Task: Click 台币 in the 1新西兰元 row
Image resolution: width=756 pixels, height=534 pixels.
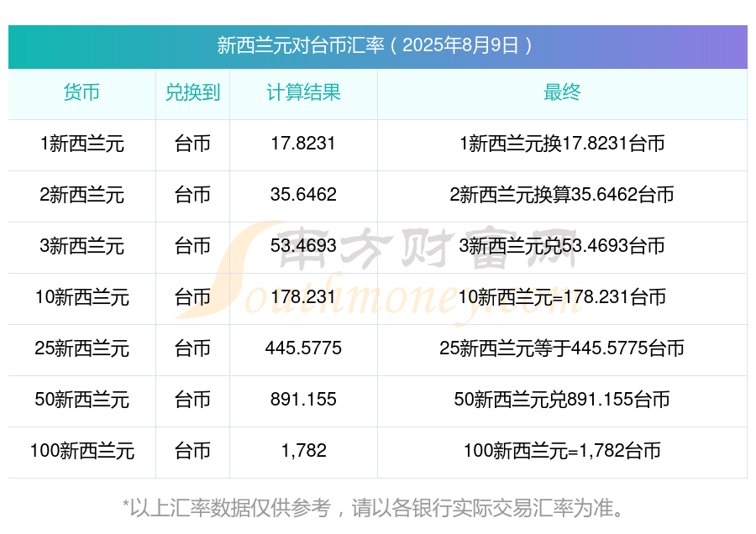Action: coord(192,144)
